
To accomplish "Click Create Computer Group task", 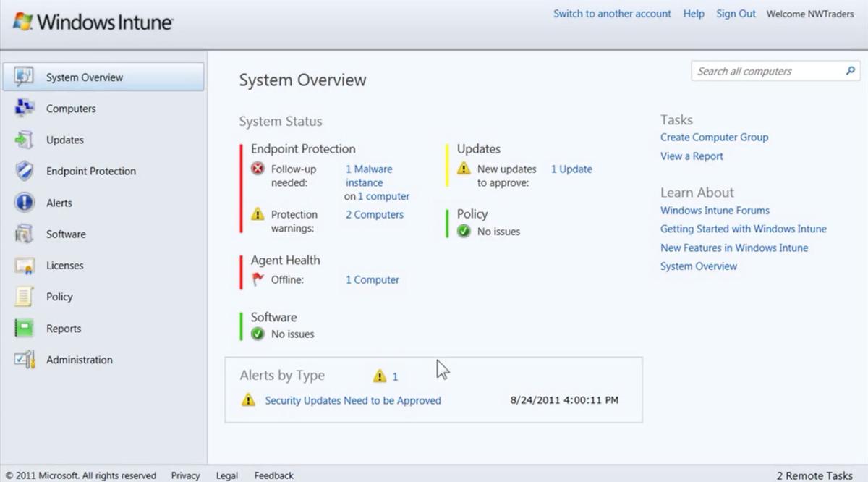I will (715, 137).
